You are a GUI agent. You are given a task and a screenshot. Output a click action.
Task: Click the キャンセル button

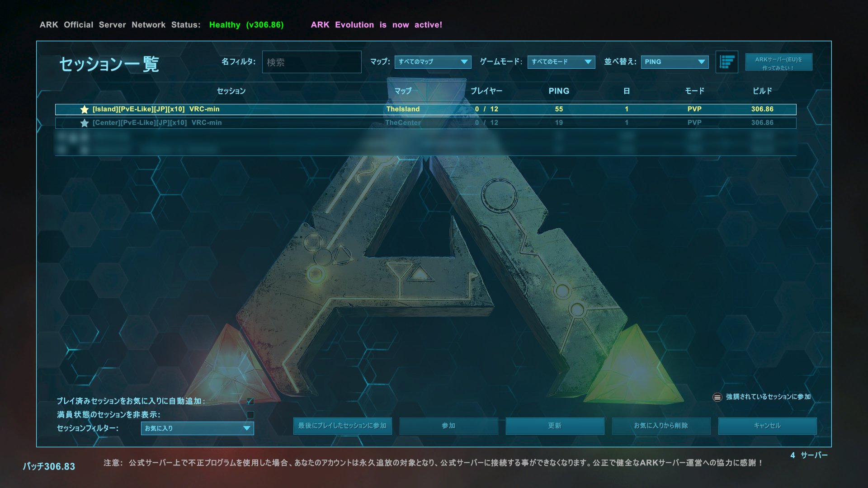pos(768,426)
